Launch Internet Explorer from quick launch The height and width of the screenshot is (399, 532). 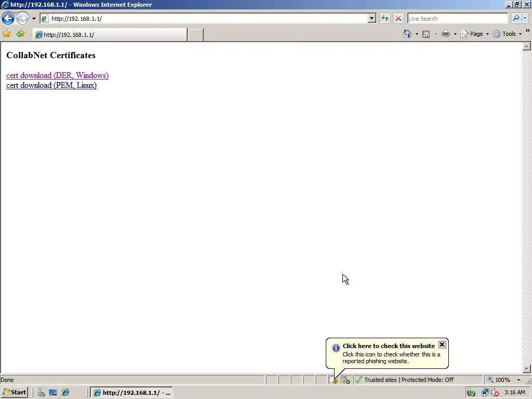(x=65, y=393)
